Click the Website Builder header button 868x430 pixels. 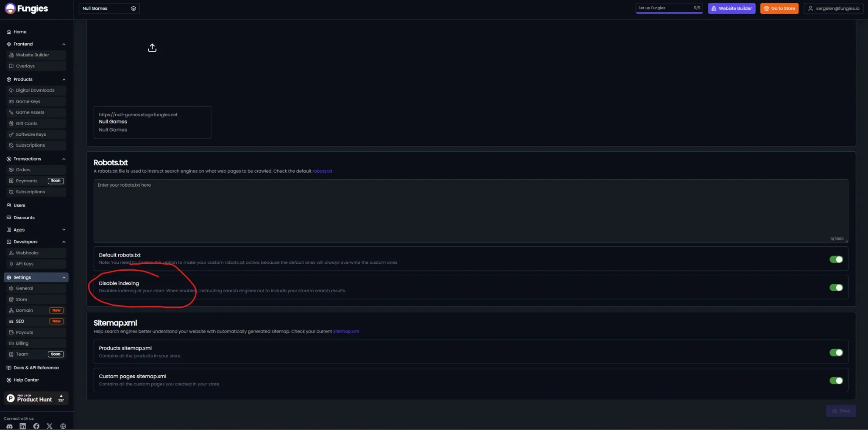732,8
